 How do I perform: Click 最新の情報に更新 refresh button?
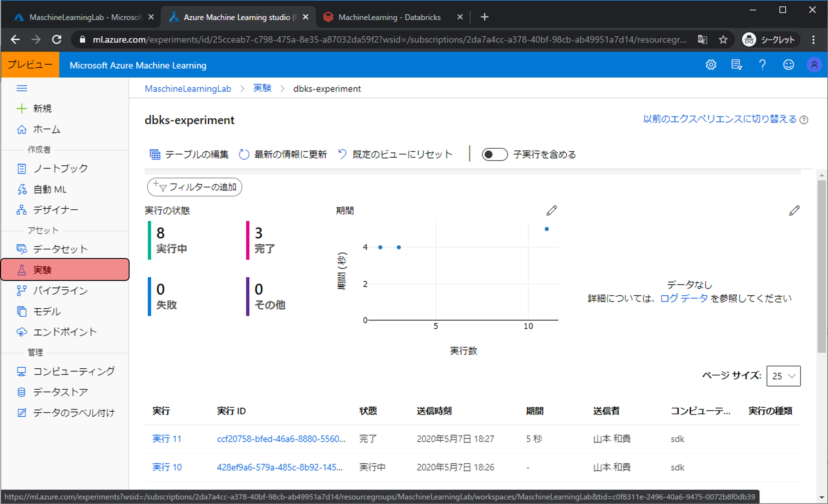283,155
